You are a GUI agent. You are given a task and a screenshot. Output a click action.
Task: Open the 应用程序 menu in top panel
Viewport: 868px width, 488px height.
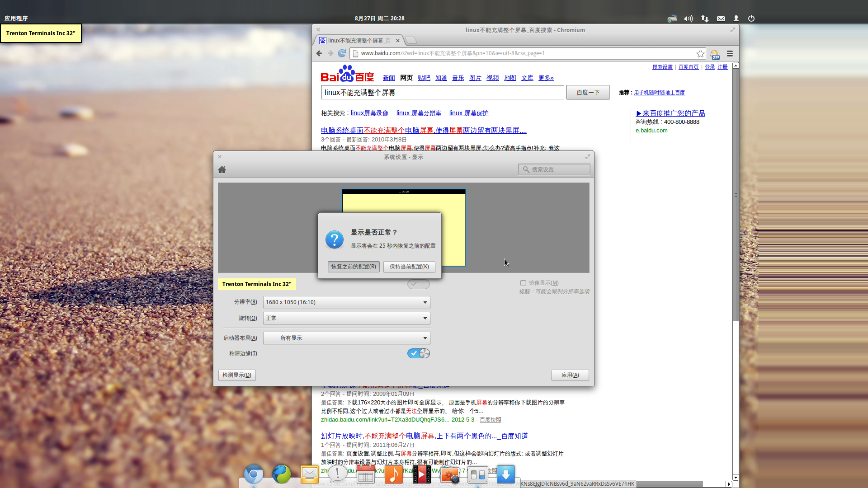(x=16, y=19)
